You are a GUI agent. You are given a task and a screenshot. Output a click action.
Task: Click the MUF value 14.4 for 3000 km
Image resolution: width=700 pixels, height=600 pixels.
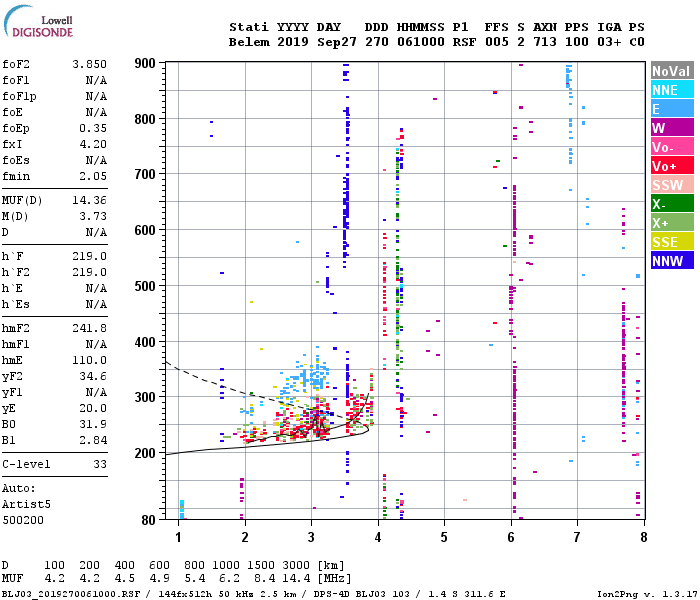296,579
